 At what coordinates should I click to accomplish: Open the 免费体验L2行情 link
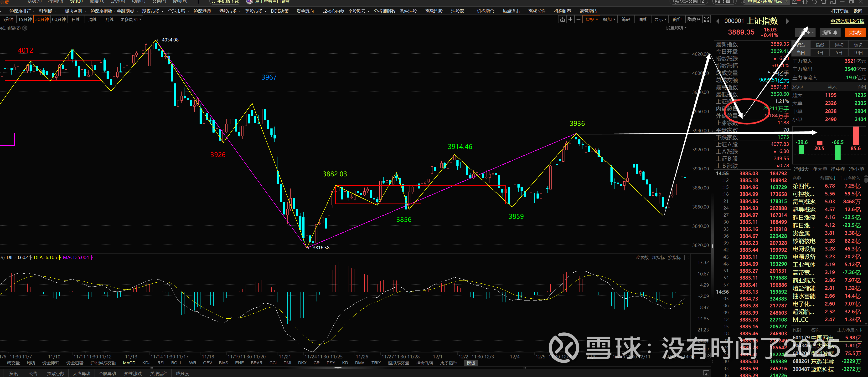(x=847, y=21)
